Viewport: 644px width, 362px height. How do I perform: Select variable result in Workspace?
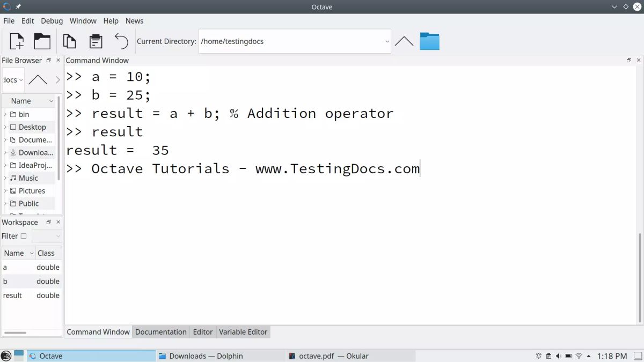pos(32,295)
